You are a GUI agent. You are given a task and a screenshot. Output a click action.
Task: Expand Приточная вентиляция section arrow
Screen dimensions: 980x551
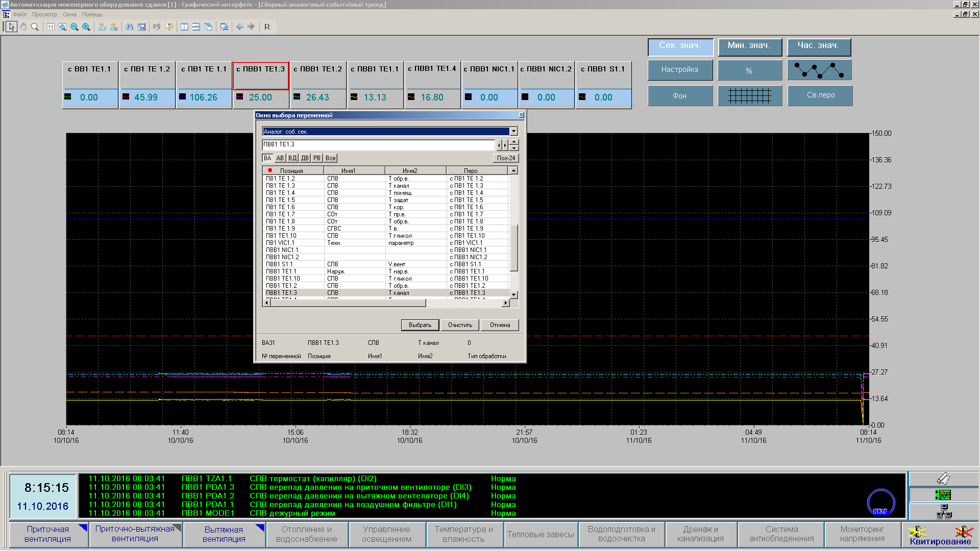pyautogui.click(x=83, y=528)
